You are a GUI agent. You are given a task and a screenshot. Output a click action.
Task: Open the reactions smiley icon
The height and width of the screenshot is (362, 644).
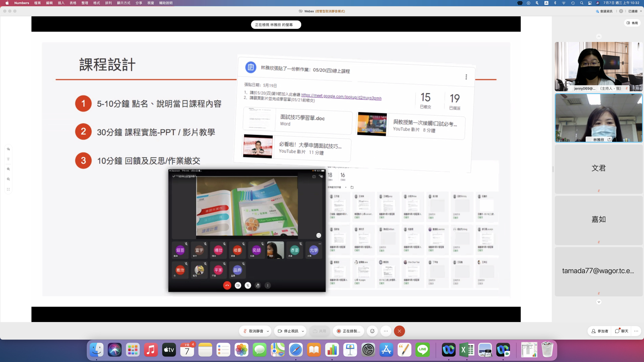click(372, 331)
